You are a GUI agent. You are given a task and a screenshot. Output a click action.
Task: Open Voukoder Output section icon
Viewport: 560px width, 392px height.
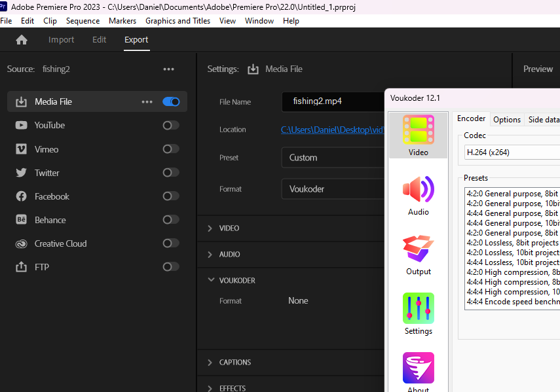419,255
